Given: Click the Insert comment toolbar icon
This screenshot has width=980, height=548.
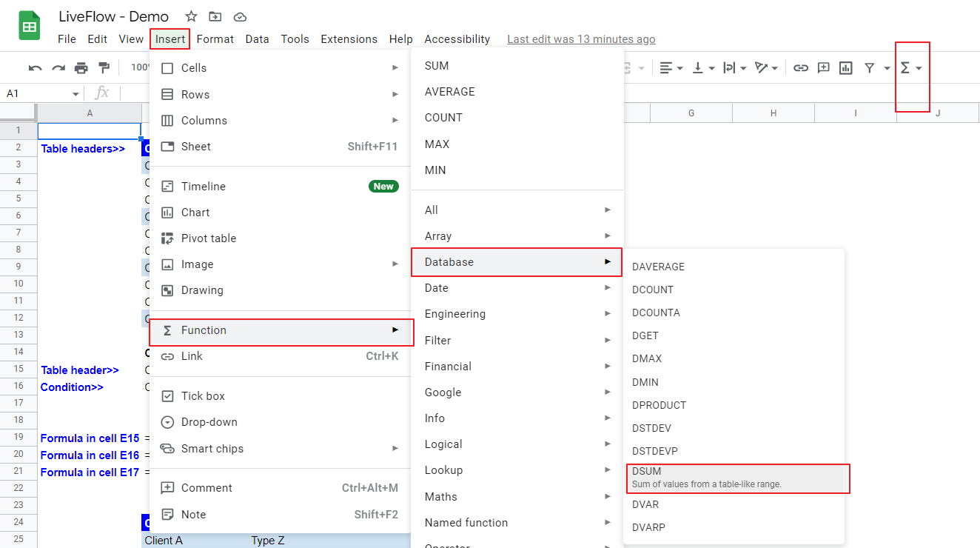Looking at the screenshot, I should tap(824, 68).
